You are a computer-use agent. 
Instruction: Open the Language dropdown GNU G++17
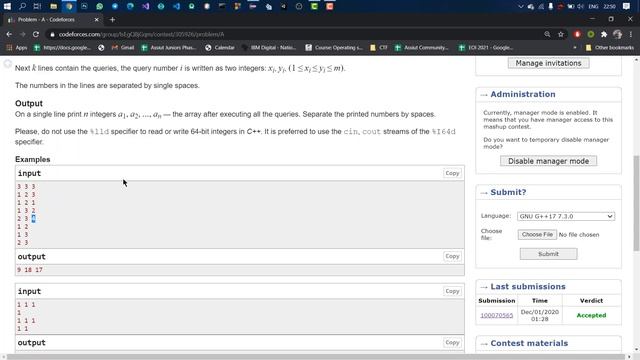tap(566, 216)
